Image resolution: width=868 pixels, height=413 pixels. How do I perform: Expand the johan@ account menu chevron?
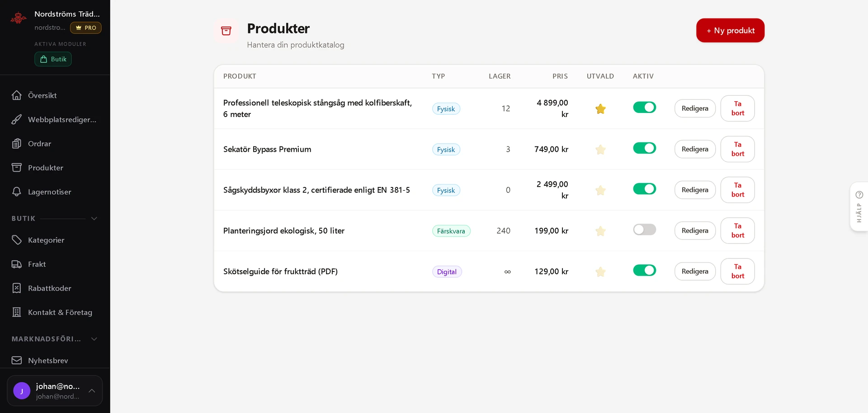[x=92, y=391]
